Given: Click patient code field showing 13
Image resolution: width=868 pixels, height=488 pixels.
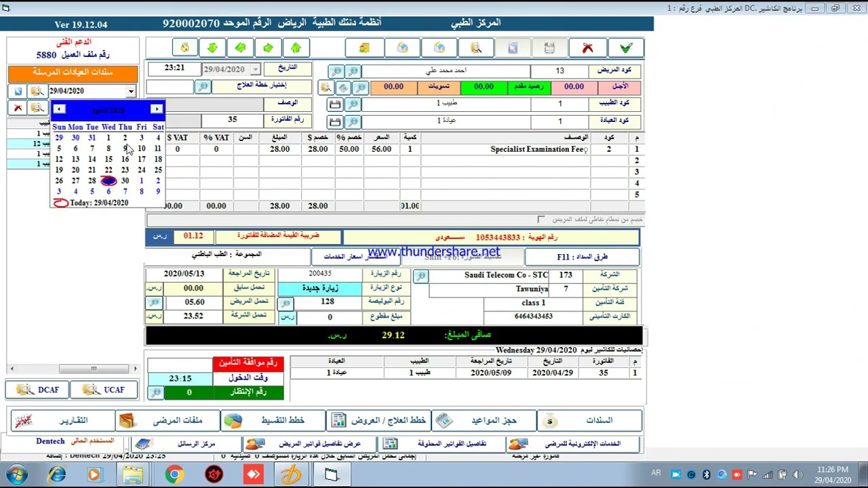Looking at the screenshot, I should coord(559,70).
